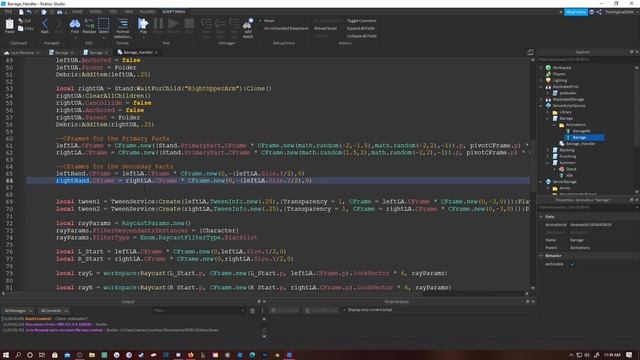
Task: Click the clear Output trash icon
Action: click(x=252, y=311)
